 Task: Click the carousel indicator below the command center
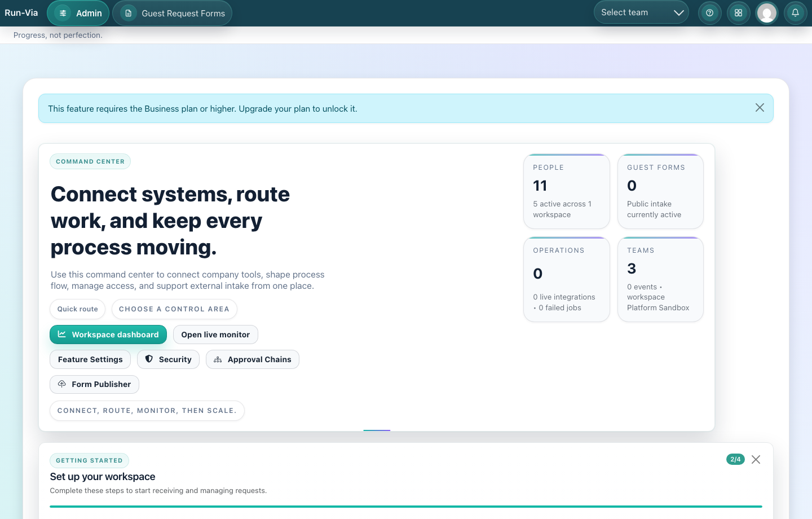point(377,430)
